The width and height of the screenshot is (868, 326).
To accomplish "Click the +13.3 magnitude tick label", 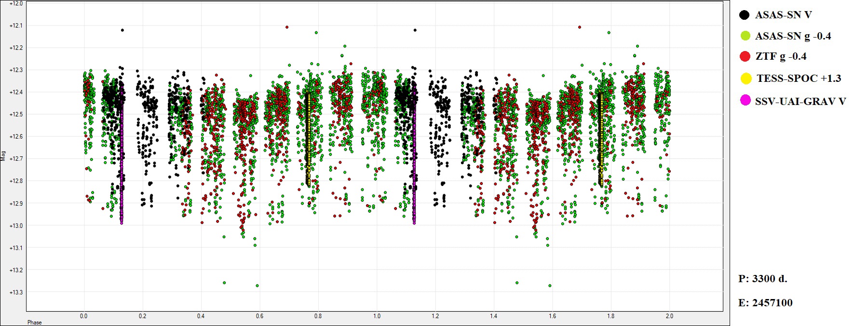I will (x=16, y=292).
